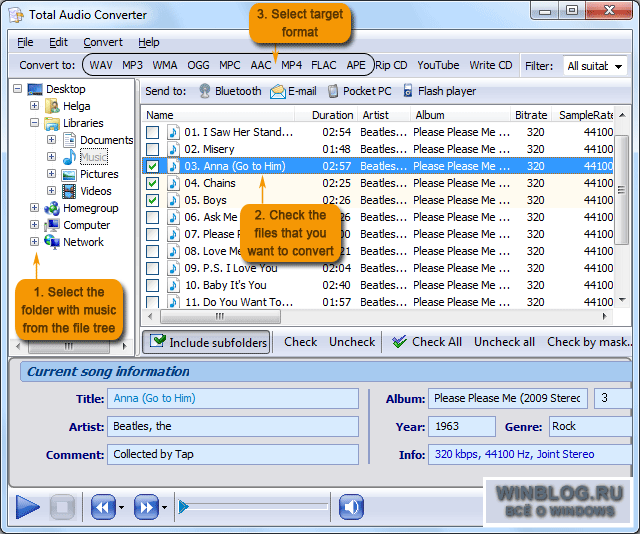Click the Documents library icon

coord(69,140)
